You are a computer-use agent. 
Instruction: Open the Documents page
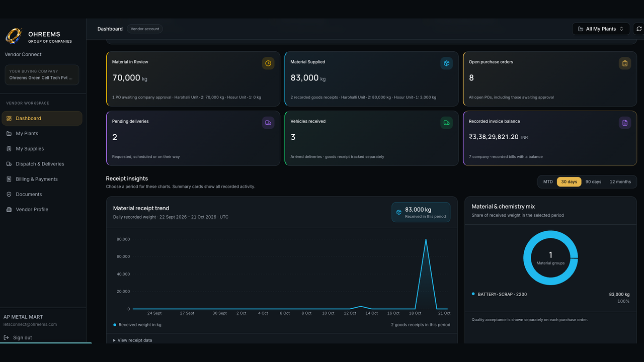[42, 194]
